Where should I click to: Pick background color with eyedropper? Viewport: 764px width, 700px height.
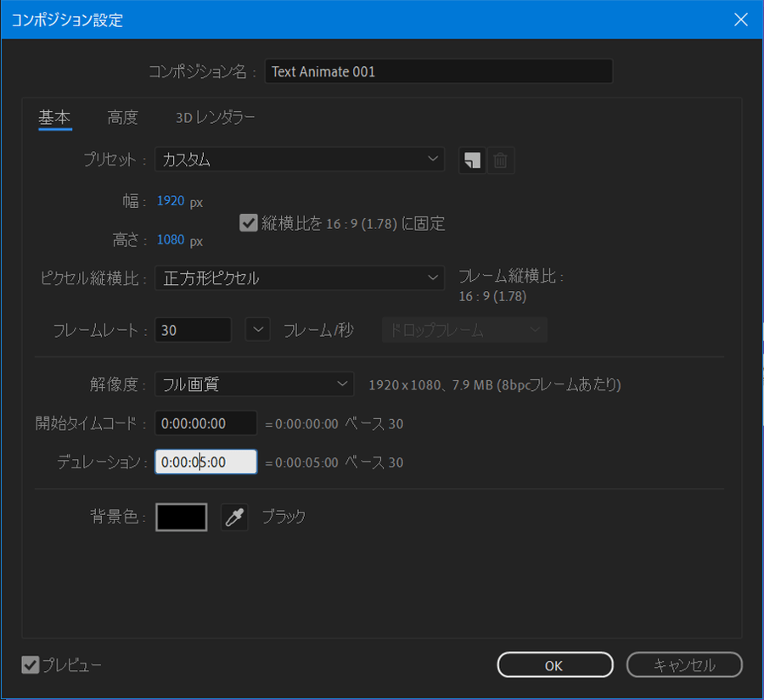pyautogui.click(x=234, y=517)
